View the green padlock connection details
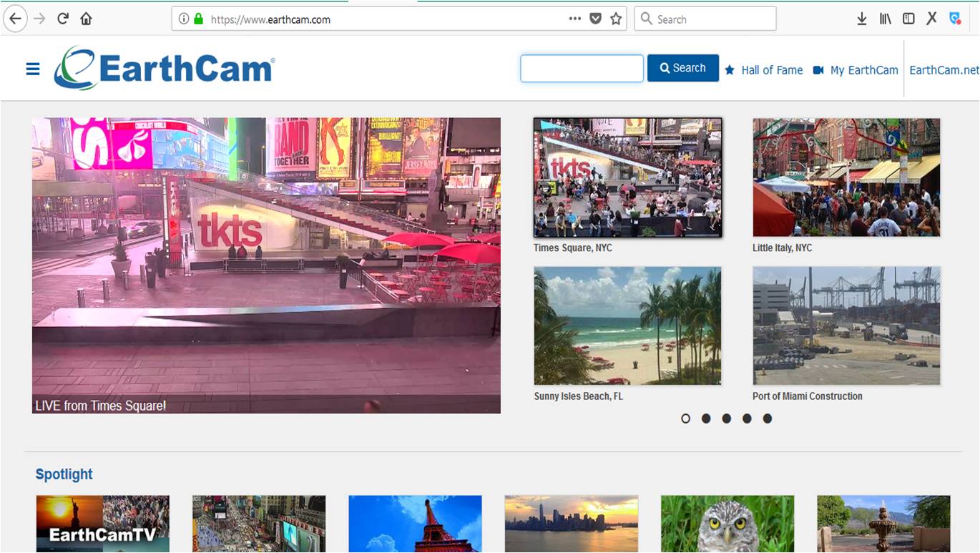 [198, 19]
